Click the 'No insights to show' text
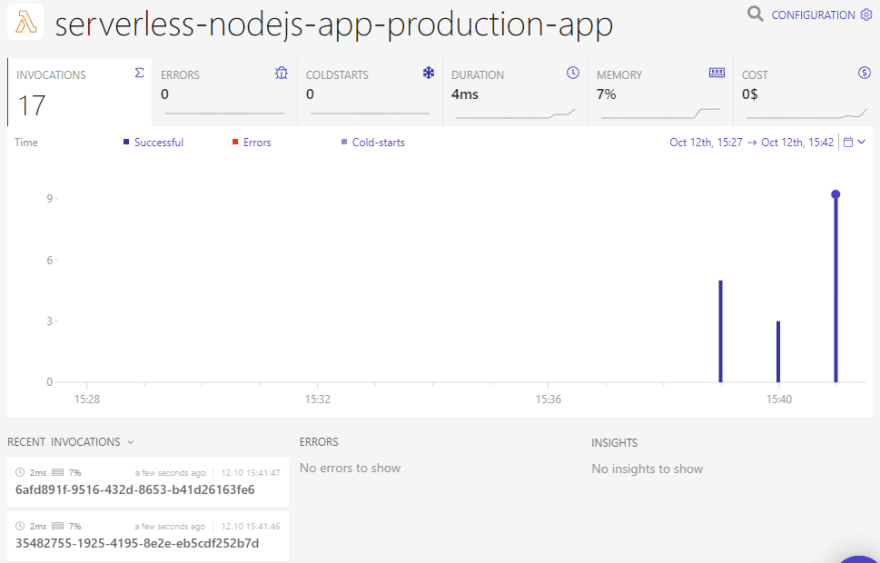 [647, 469]
